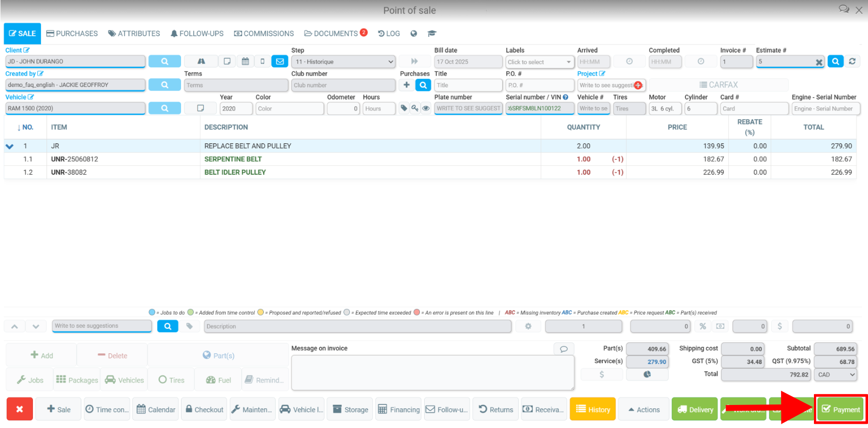The image size is (868, 428).
Task: Click the dollar sign toggle beside price
Action: [x=780, y=326]
